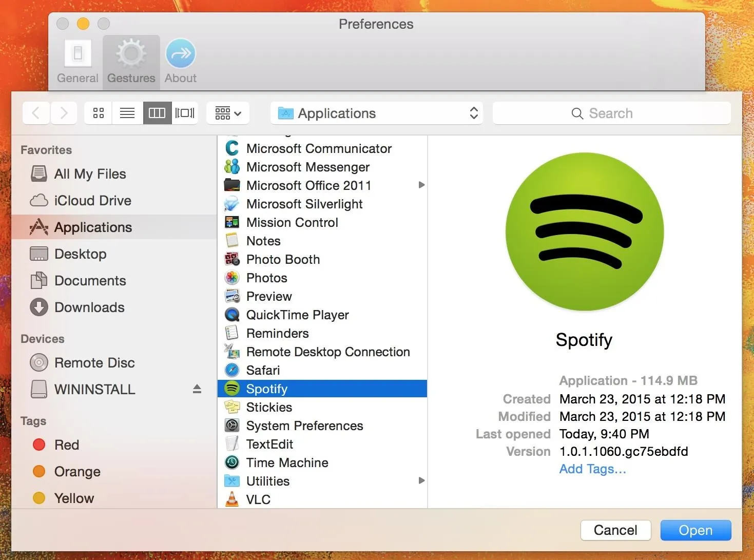Select VLC app icon
The height and width of the screenshot is (560, 754).
(232, 499)
